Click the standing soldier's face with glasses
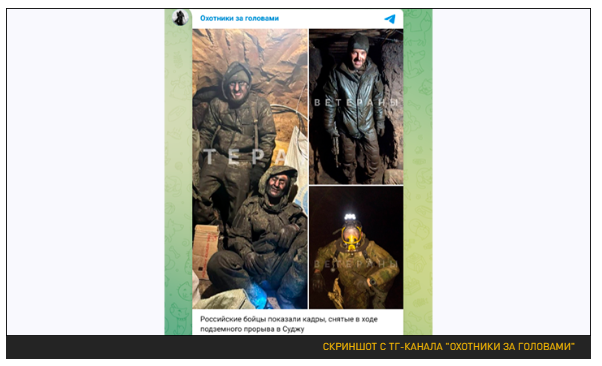The height and width of the screenshot is (366, 602). pos(238,87)
